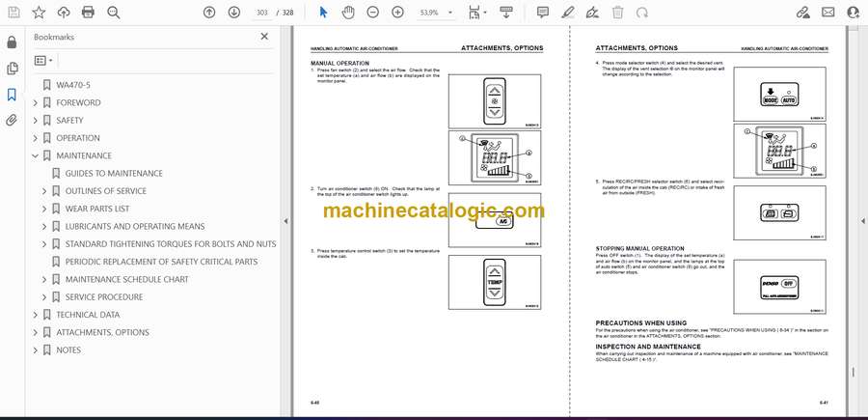Screen dimensions: 868x420
Task: Add a comment sticky note
Action: pos(543,13)
